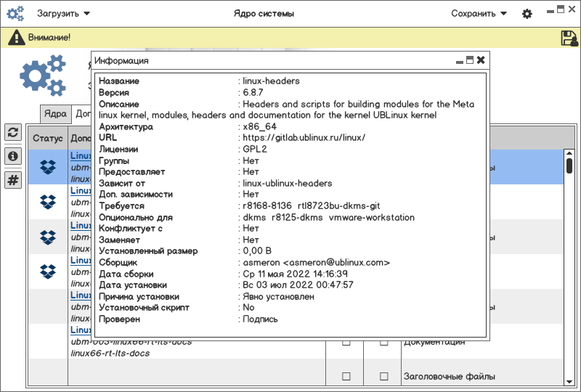581x392 pixels.
Task: Open settings via the gear icon
Action: coord(527,14)
